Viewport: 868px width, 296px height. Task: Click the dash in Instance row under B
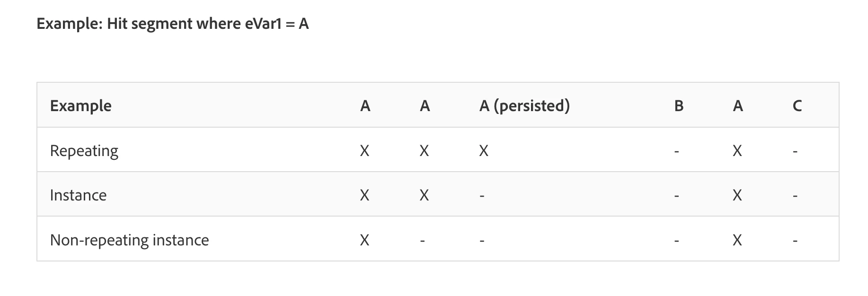677,196
